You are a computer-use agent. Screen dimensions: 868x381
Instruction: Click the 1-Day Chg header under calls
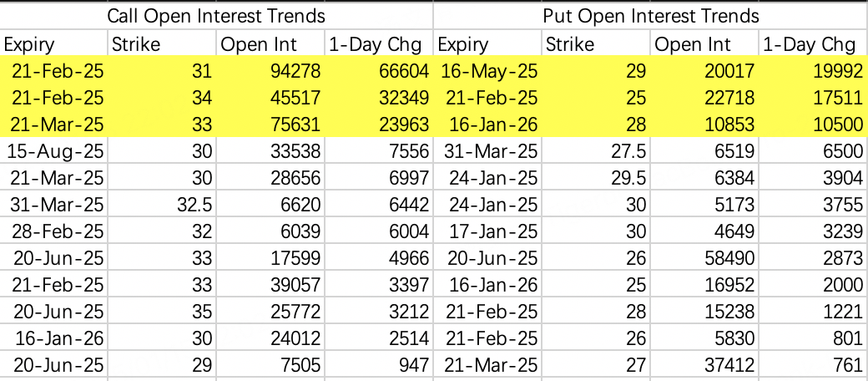tap(379, 44)
